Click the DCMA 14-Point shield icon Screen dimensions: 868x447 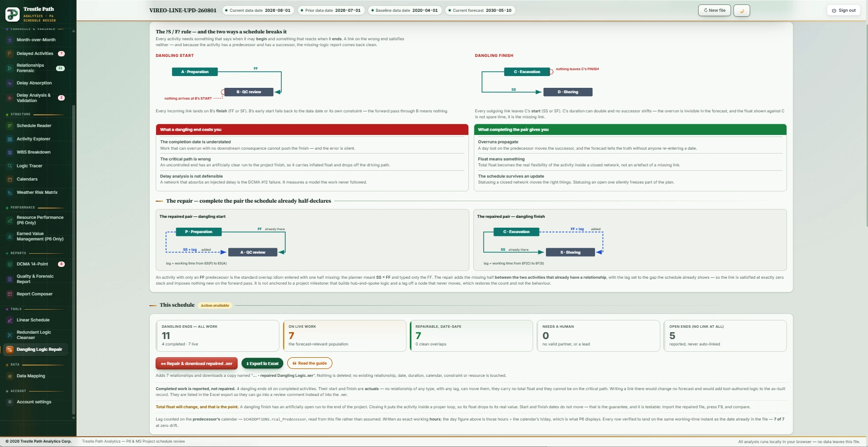pyautogui.click(x=10, y=264)
